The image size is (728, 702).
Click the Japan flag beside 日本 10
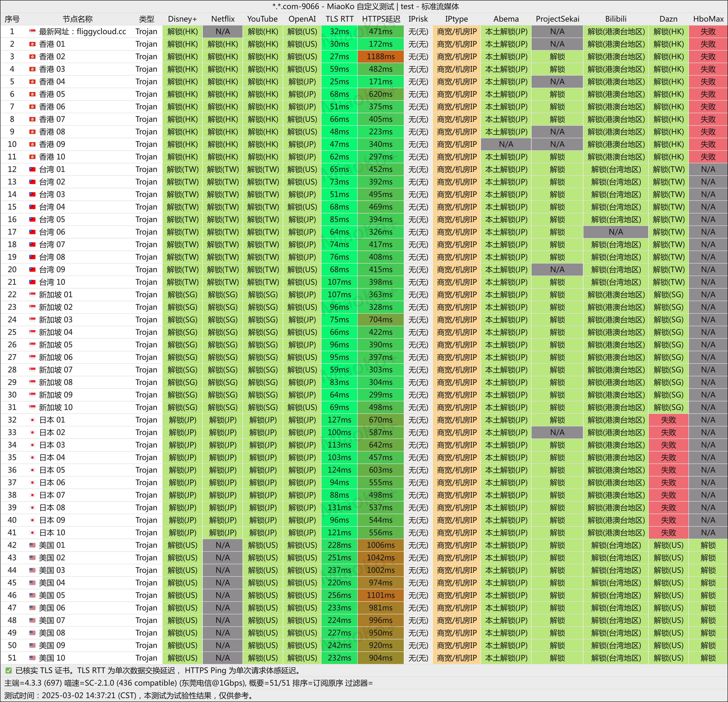coord(32,533)
